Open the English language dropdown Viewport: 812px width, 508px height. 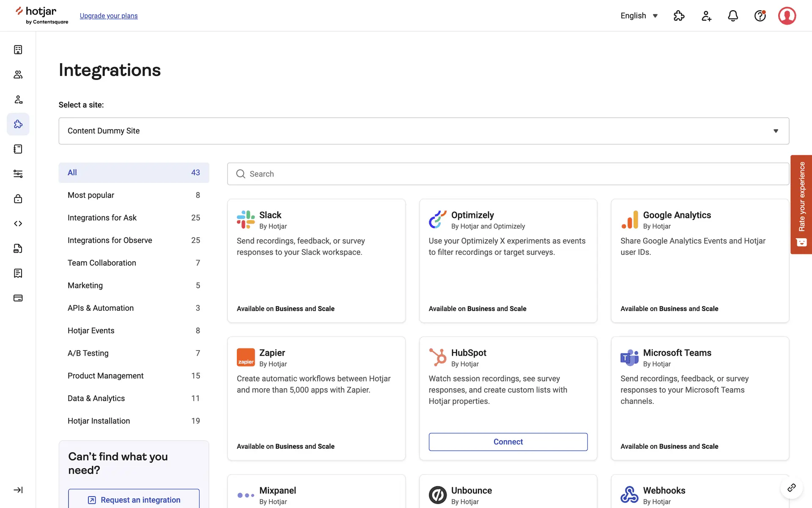pyautogui.click(x=639, y=16)
